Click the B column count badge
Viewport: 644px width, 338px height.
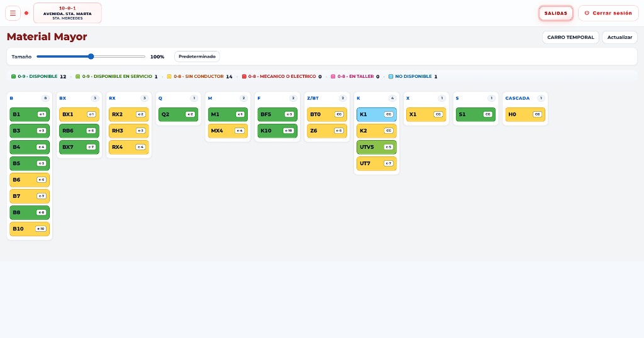45,99
